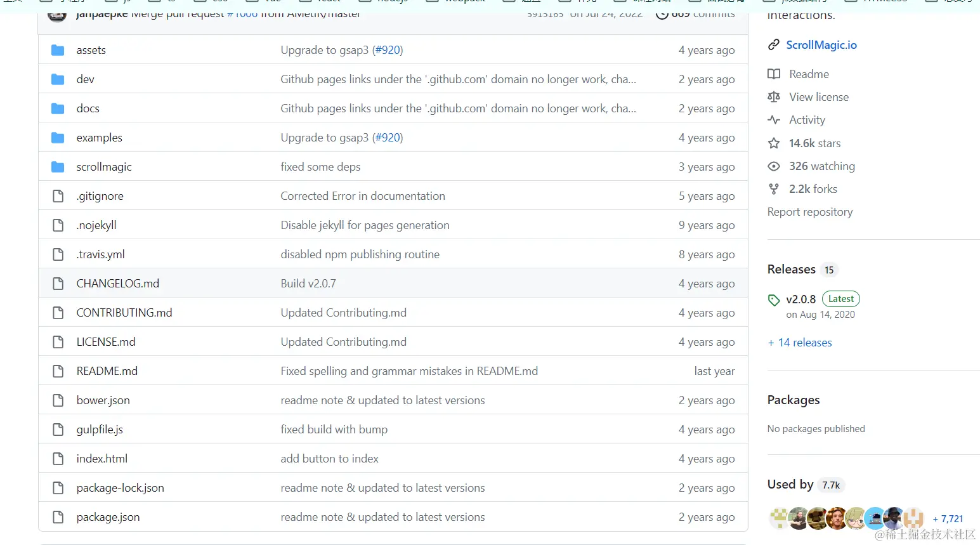
Task: Click the tag icon beside v2.0.8
Action: tap(774, 300)
